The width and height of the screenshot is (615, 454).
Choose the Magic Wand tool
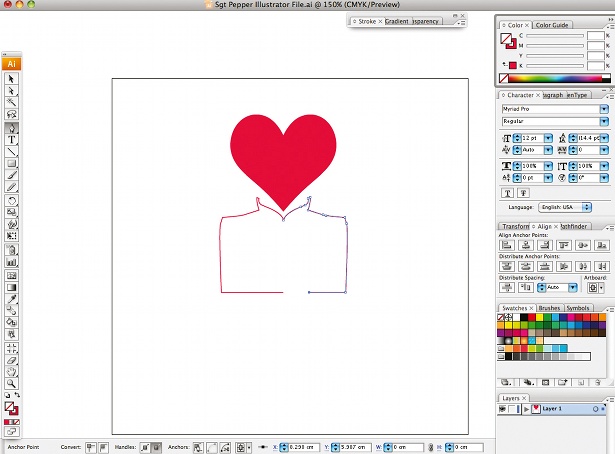(x=11, y=102)
